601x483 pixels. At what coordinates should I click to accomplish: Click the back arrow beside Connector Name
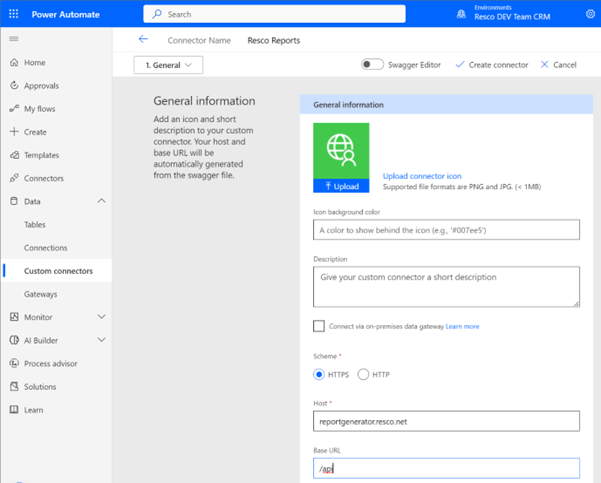coord(143,40)
